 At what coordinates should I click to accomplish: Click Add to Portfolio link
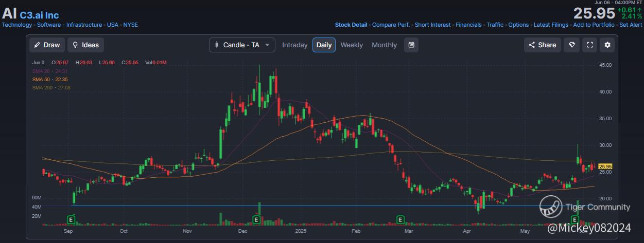(594, 25)
